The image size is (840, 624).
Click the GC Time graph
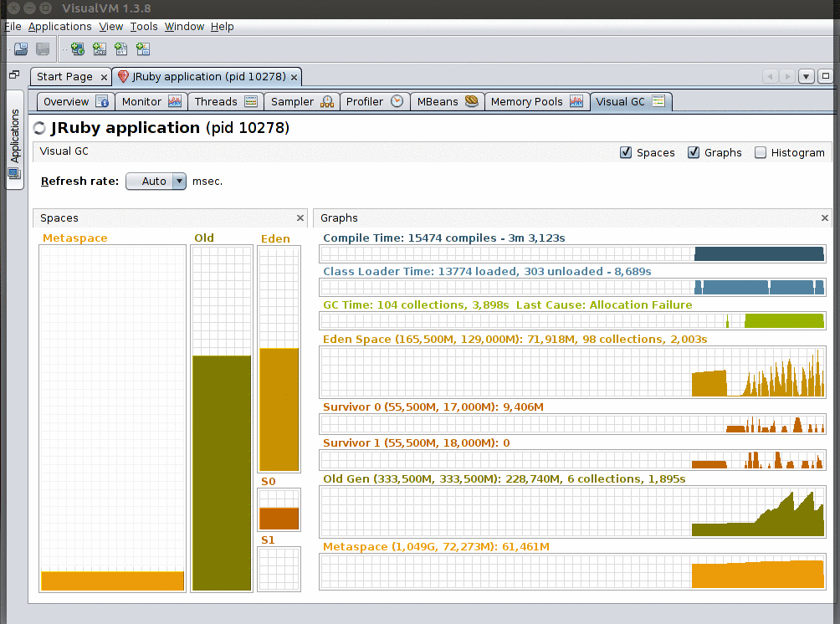tap(572, 321)
